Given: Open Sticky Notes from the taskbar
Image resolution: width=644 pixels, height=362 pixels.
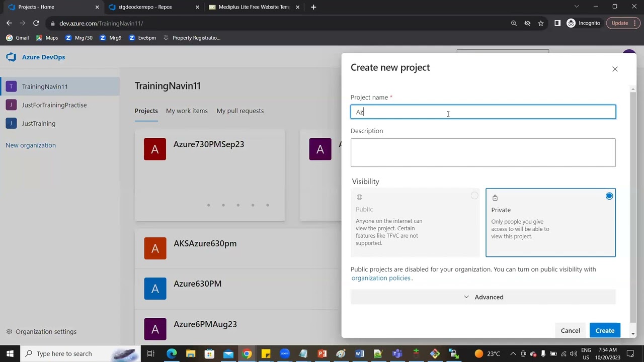Looking at the screenshot, I should pos(266,353).
